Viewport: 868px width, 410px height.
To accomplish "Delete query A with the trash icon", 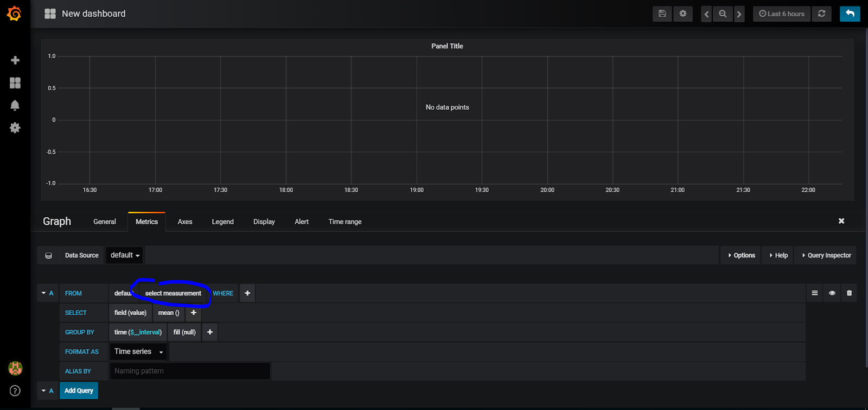I will click(849, 293).
